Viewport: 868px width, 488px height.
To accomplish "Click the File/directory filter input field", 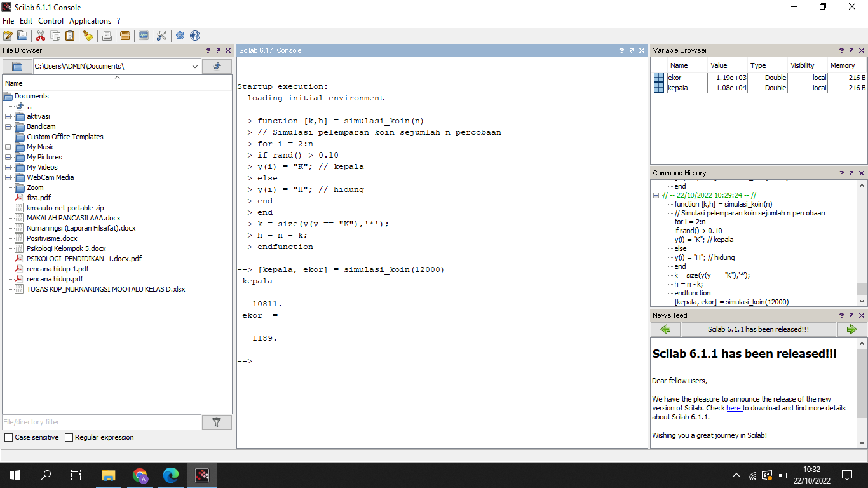I will point(102,422).
